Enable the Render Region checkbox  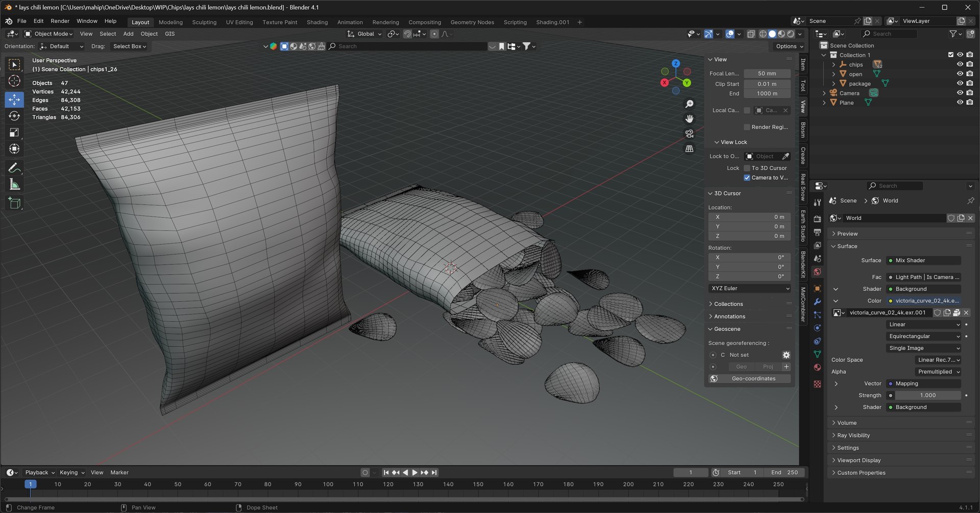pyautogui.click(x=747, y=127)
